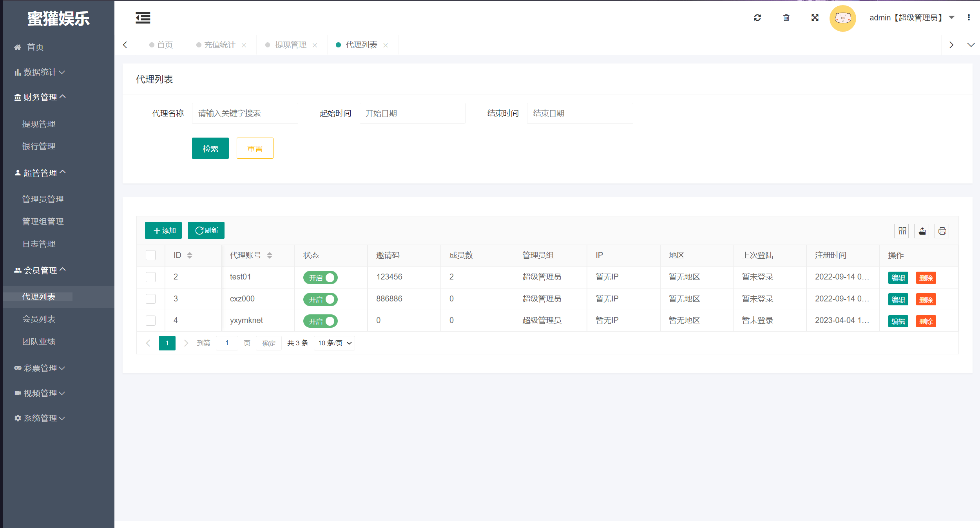Viewport: 980px width, 528px height.
Task: Click the trash clear-cache icon in header
Action: click(786, 18)
